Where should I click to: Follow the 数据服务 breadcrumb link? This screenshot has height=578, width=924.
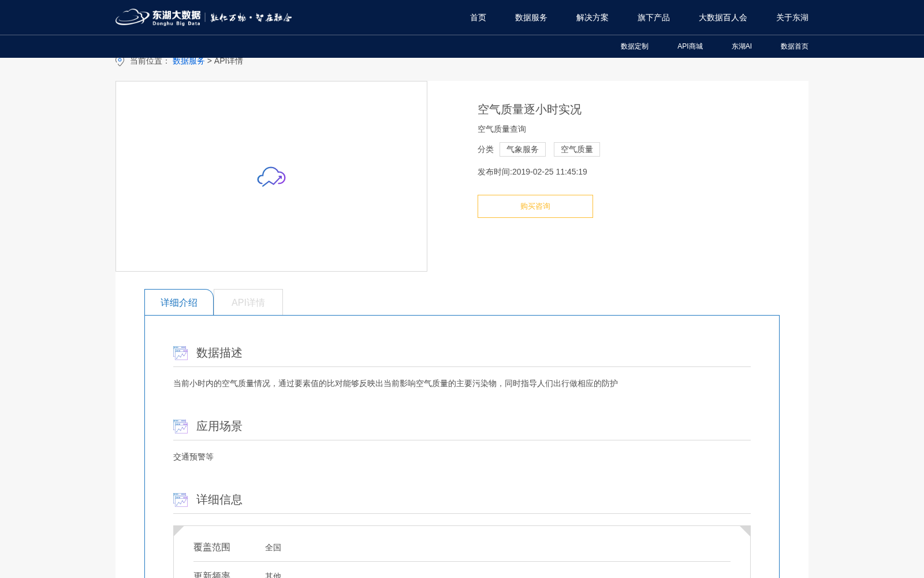[189, 61]
